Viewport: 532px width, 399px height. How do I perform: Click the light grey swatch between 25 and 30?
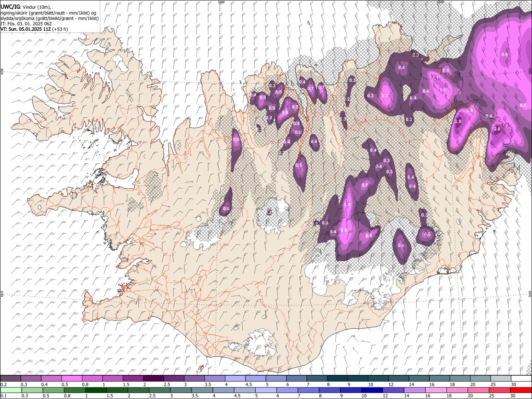point(501,378)
